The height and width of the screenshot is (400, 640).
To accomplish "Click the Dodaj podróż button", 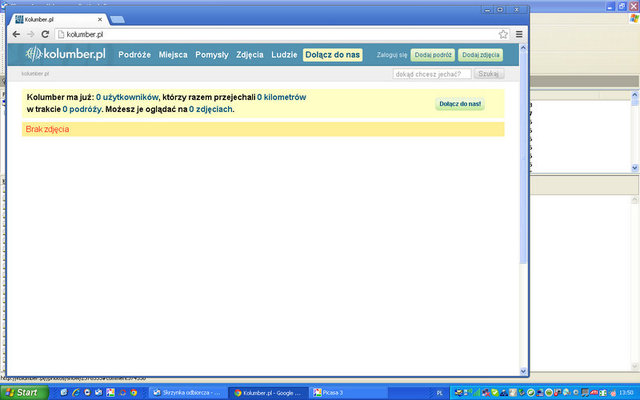I will 433,55.
